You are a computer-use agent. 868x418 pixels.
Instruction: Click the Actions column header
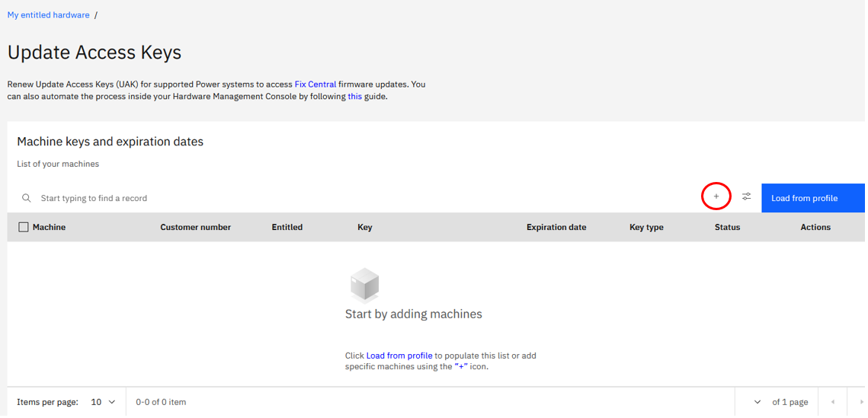pos(815,227)
